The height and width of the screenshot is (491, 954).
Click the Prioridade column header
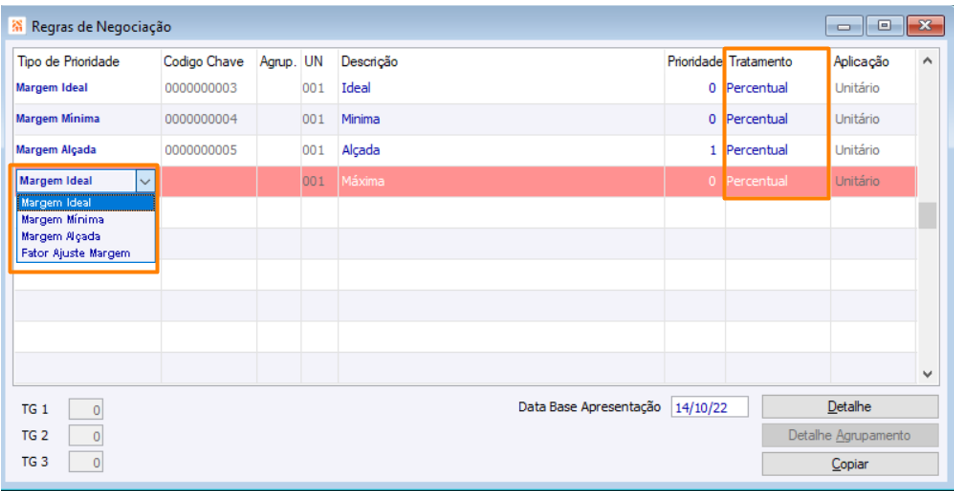click(694, 61)
